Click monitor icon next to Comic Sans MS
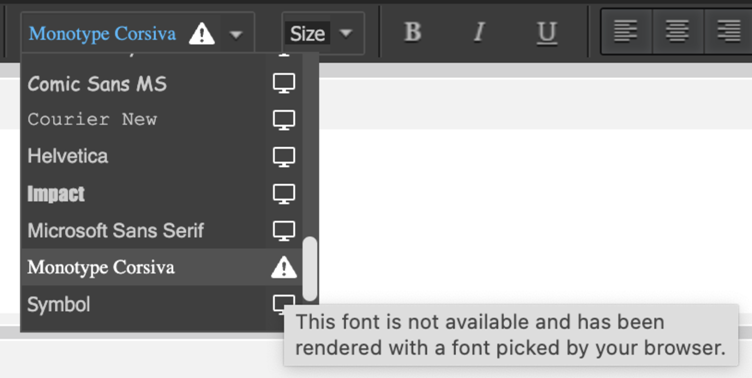 pyautogui.click(x=284, y=83)
